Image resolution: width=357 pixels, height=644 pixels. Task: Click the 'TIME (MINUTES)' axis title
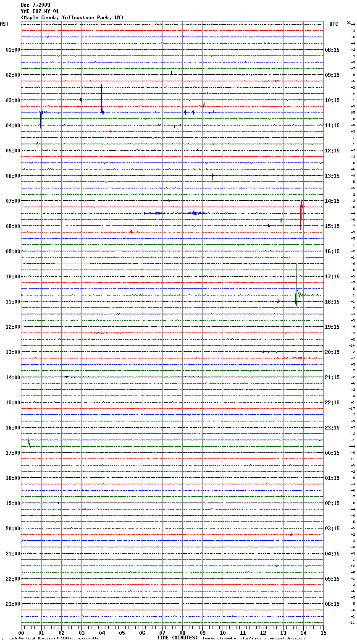click(x=177, y=638)
